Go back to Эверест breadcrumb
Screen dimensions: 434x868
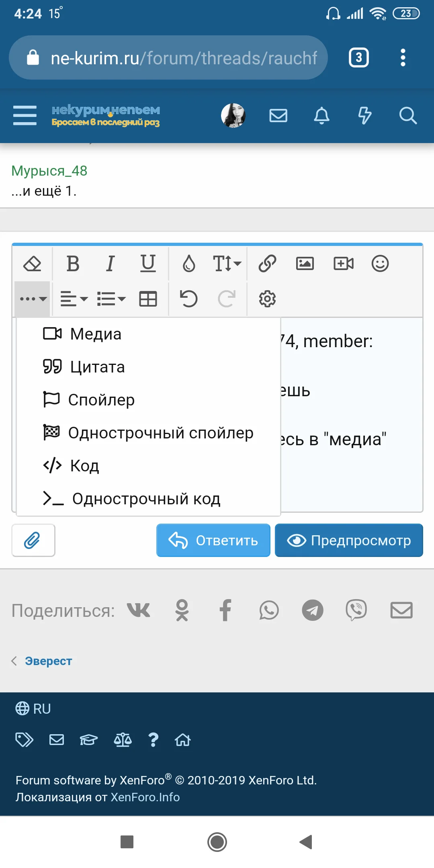click(48, 661)
